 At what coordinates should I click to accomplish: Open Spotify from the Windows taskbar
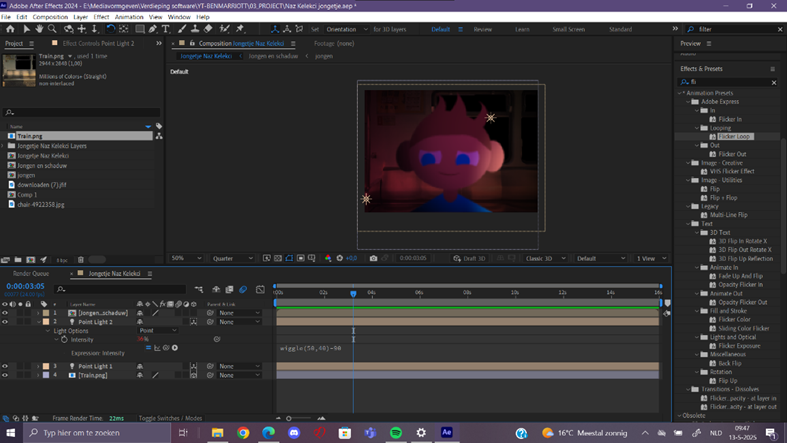click(395, 433)
